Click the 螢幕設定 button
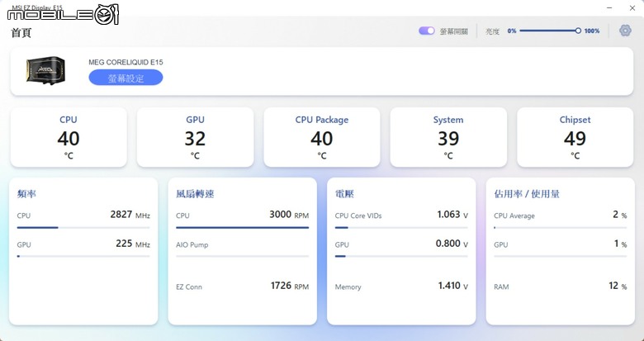The height and width of the screenshot is (341, 644). (125, 78)
